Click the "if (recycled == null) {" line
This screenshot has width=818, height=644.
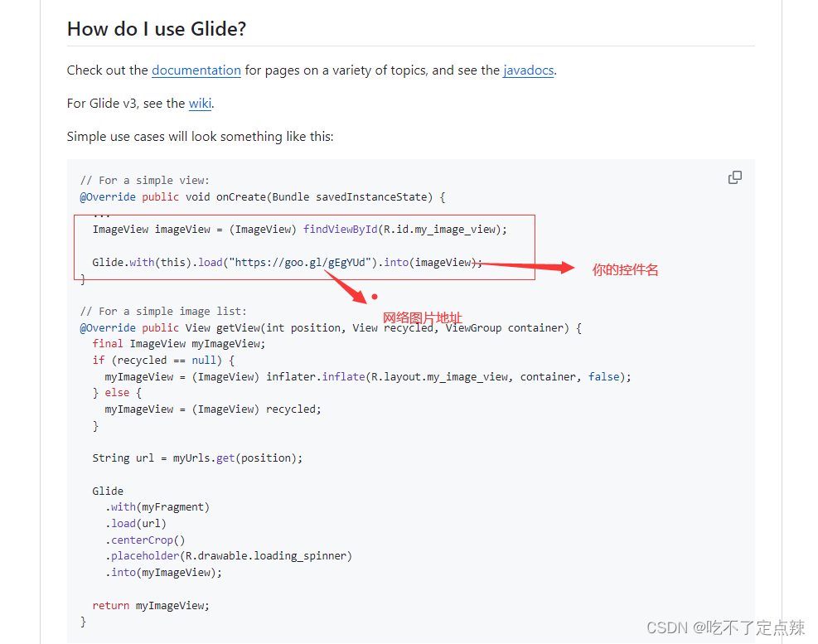[163, 361]
